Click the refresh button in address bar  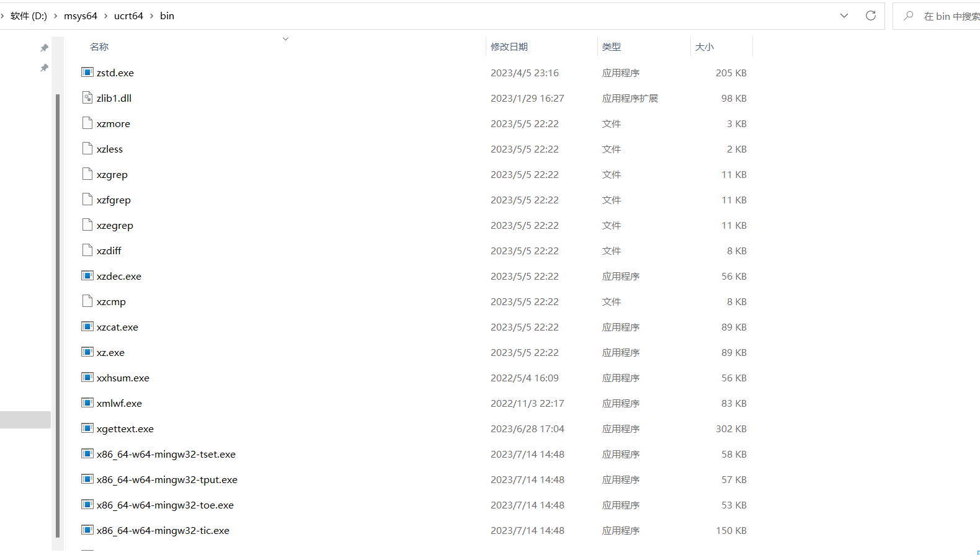tap(871, 16)
